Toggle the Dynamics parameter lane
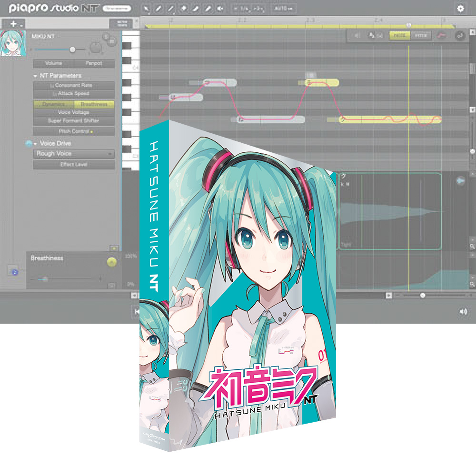The image size is (476, 476). tap(53, 104)
